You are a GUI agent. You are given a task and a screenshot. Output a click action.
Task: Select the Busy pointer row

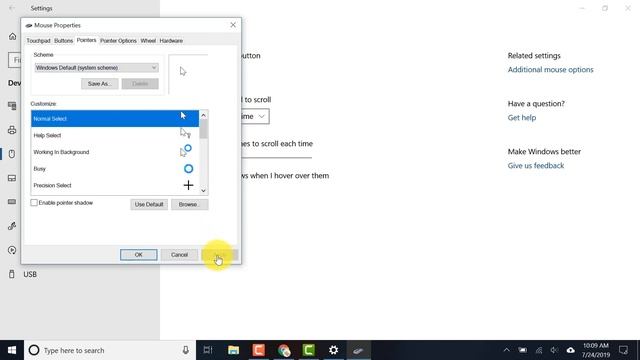click(115, 169)
